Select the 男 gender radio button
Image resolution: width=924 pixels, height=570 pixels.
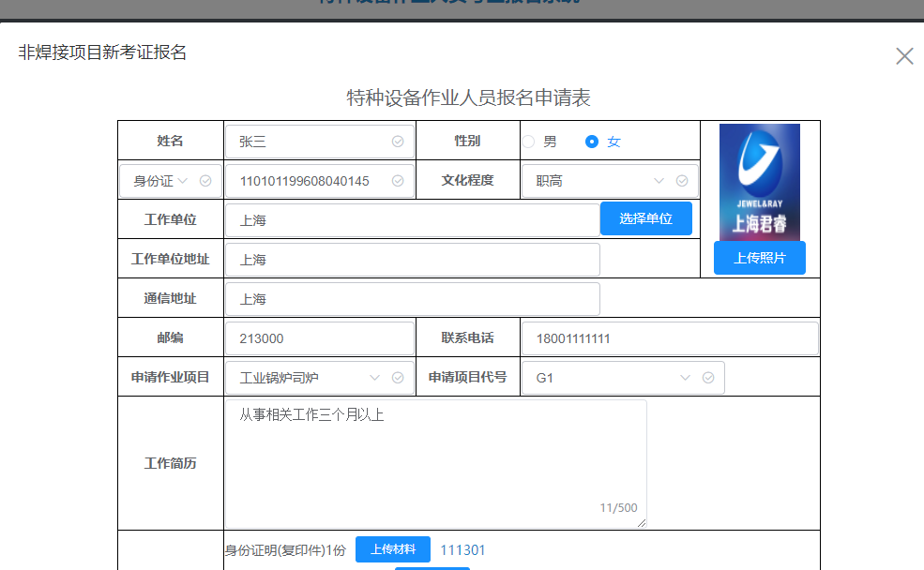[x=528, y=142]
